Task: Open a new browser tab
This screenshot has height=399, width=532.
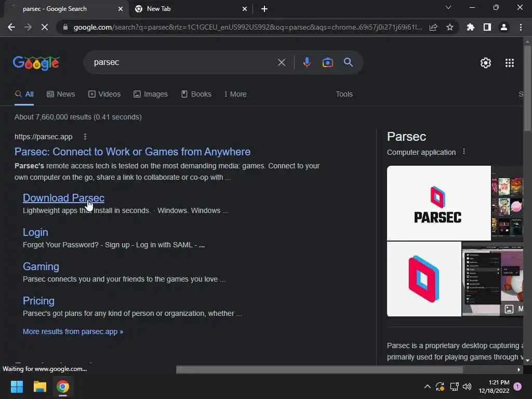Action: click(264, 9)
